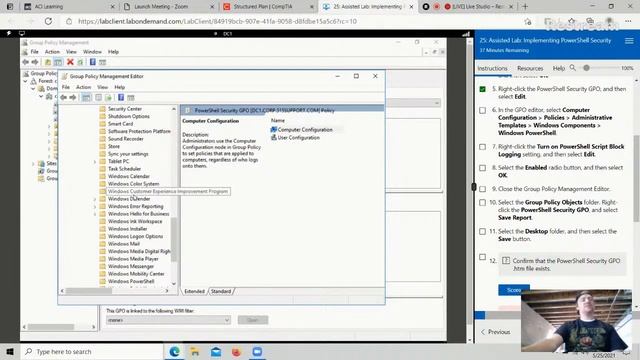
Task: Click the Previous button in lab panel
Action: tap(496, 332)
